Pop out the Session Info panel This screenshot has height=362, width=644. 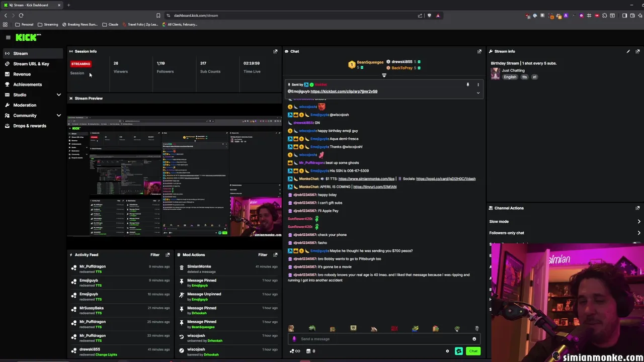(x=275, y=51)
